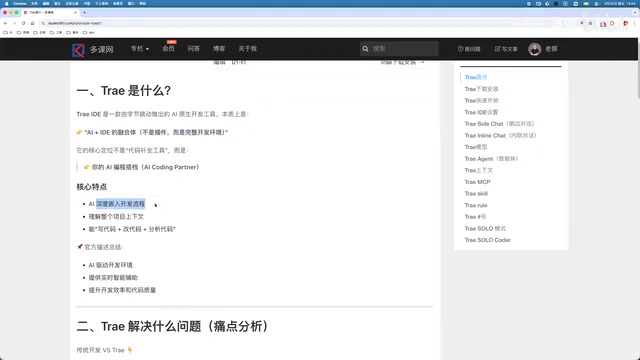640x360 pixels.
Task: Open Trae rule sidebar entry
Action: [476, 205]
